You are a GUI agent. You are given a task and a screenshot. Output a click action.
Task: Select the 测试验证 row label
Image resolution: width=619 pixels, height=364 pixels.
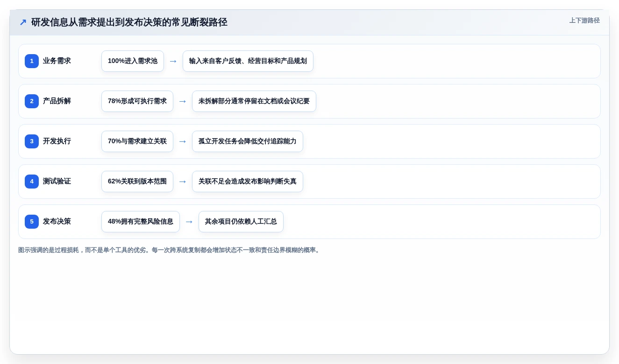pyautogui.click(x=57, y=182)
